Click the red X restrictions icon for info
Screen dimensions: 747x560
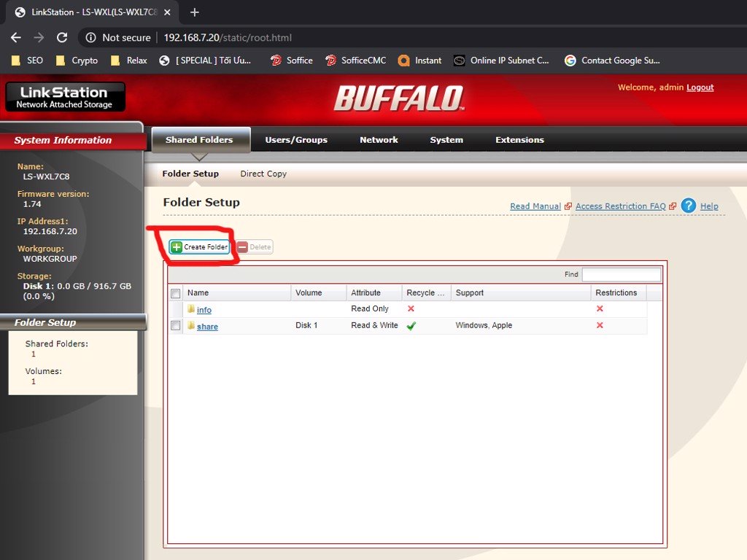pos(600,308)
